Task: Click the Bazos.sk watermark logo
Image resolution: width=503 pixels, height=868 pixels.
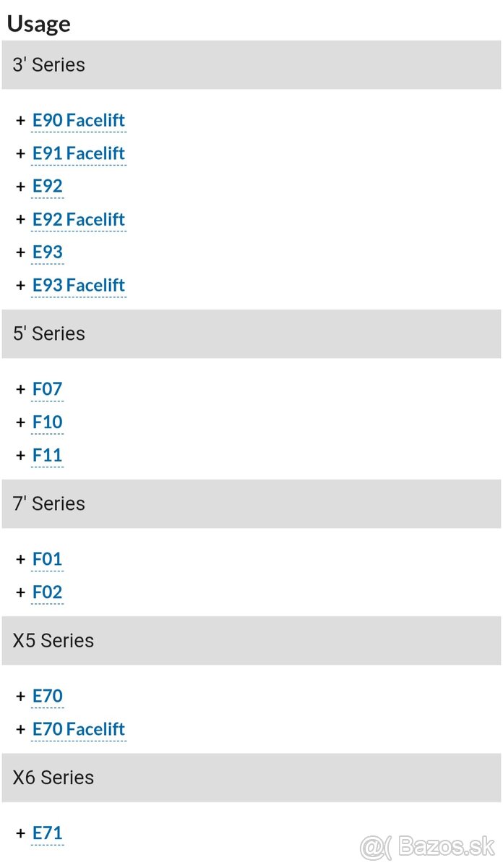Action: 428,846
